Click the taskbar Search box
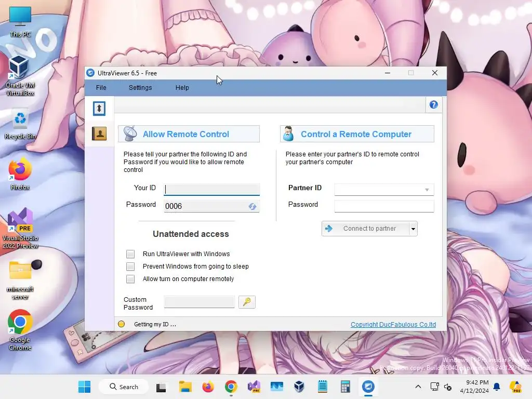The image size is (532, 399). 124,387
